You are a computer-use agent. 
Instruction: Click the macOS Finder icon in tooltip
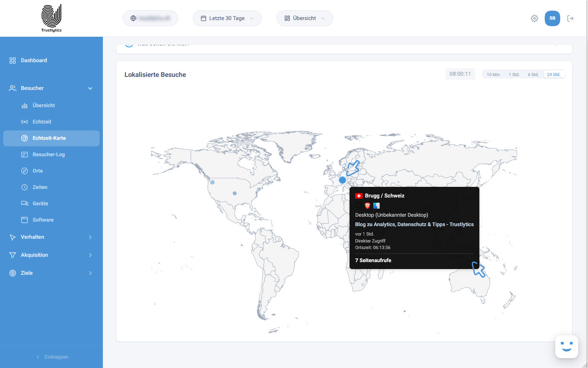376,206
